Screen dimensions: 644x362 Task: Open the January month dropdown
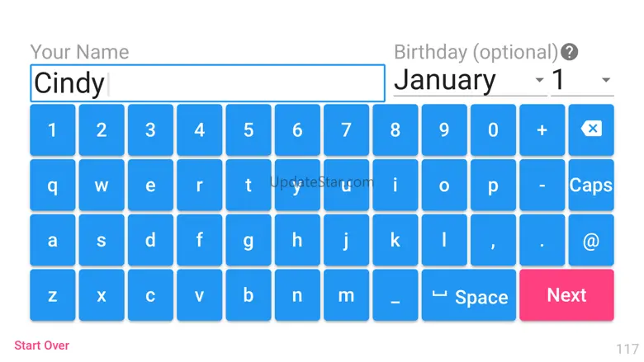[470, 80]
